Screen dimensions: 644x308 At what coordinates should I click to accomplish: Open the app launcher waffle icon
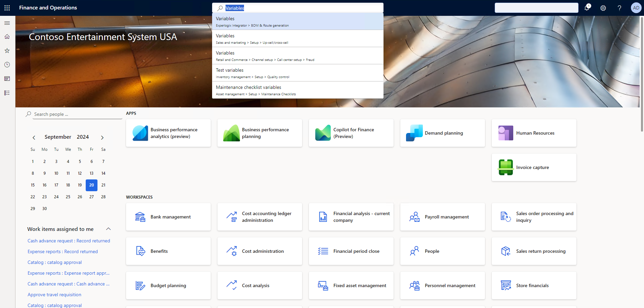click(x=7, y=8)
